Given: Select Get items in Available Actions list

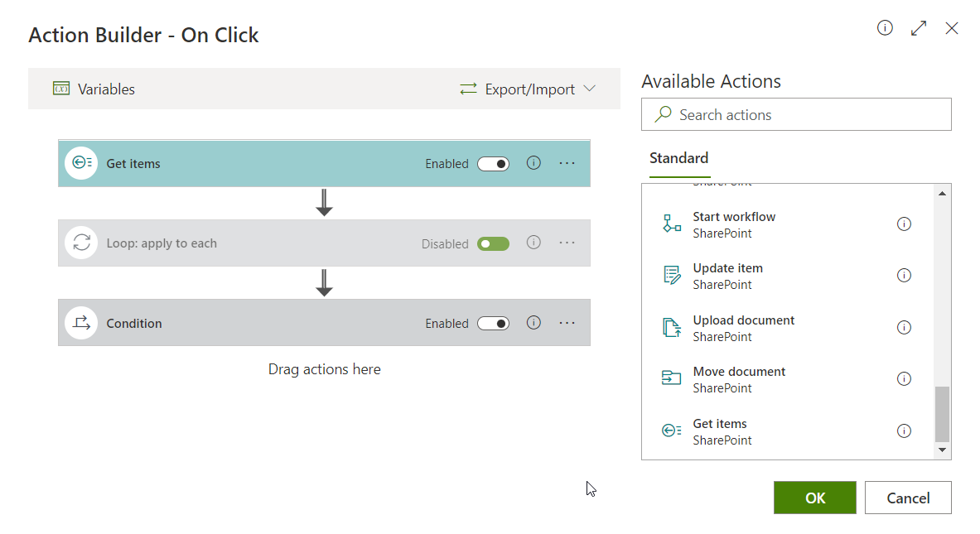Looking at the screenshot, I should coord(720,431).
